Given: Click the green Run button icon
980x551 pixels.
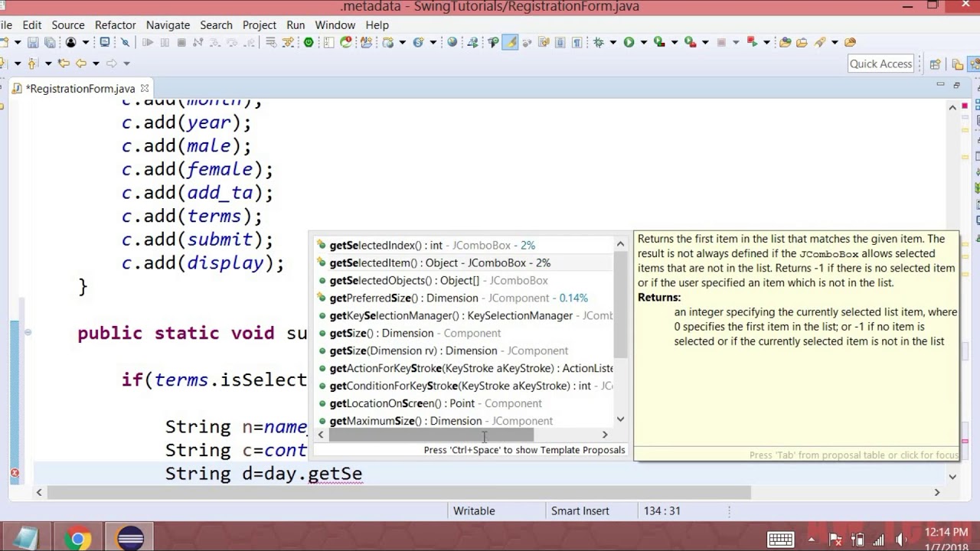Looking at the screenshot, I should pyautogui.click(x=629, y=42).
